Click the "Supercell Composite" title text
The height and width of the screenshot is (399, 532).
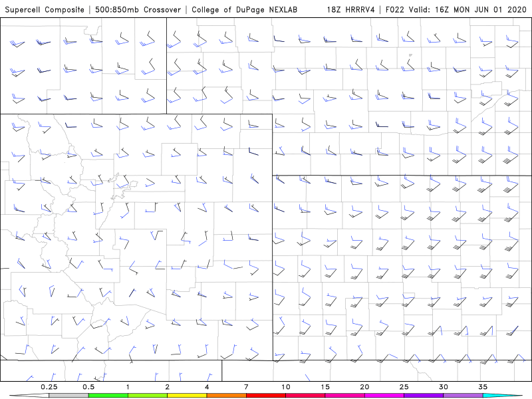tap(45, 9)
